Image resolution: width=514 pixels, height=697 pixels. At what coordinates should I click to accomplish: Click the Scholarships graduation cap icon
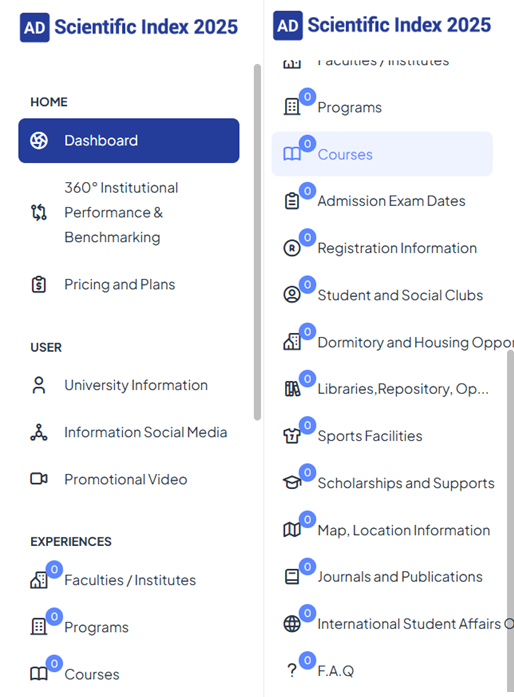click(292, 482)
